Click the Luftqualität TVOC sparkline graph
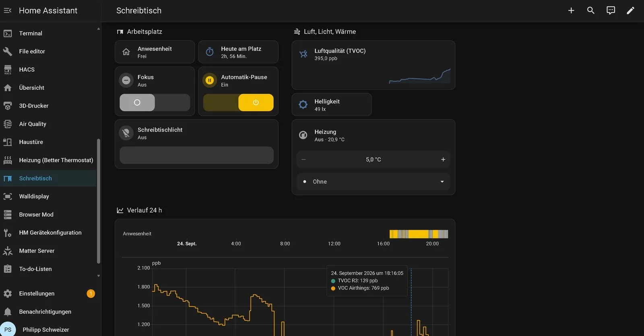This screenshot has width=644, height=336. click(419, 76)
